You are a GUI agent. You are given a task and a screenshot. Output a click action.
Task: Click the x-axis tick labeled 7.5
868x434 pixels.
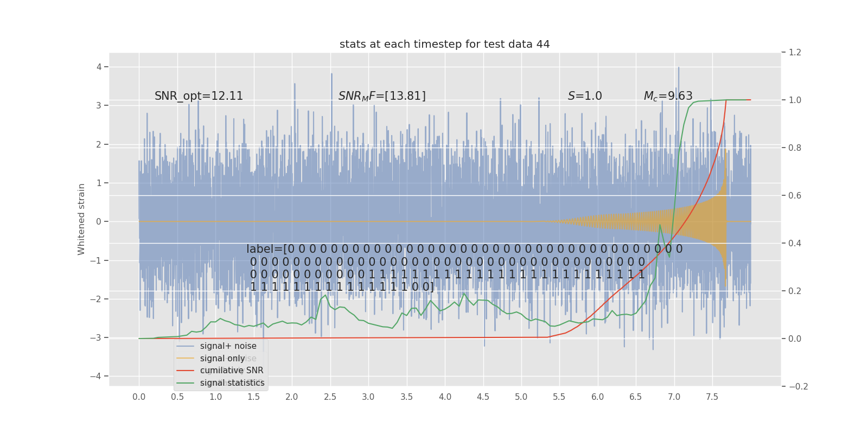[x=712, y=397]
